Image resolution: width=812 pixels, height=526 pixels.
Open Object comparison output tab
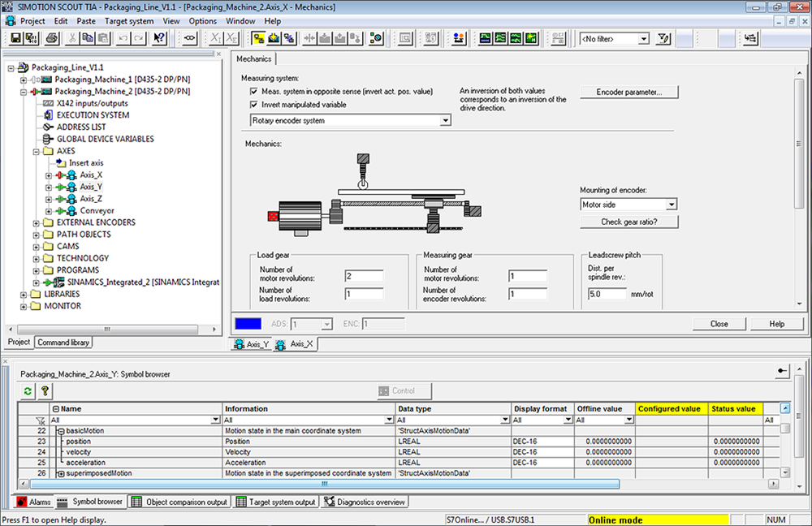tap(179, 502)
